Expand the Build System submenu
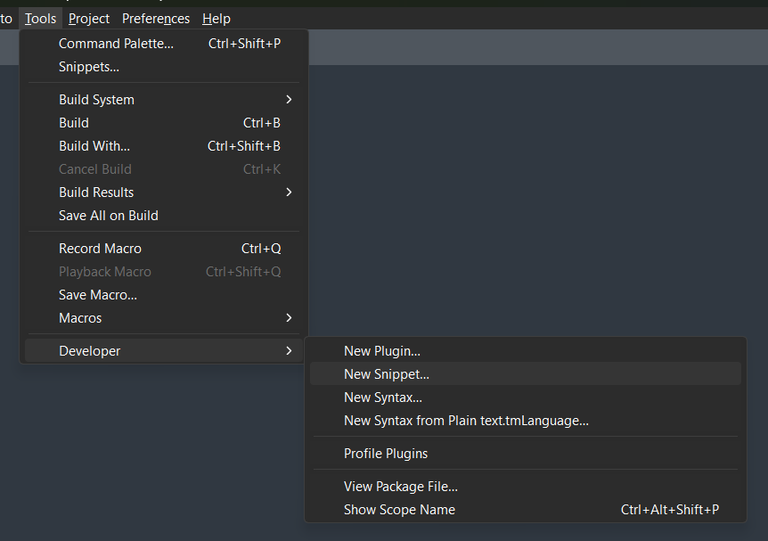Screen dimensions: 768x541 pos(96,99)
